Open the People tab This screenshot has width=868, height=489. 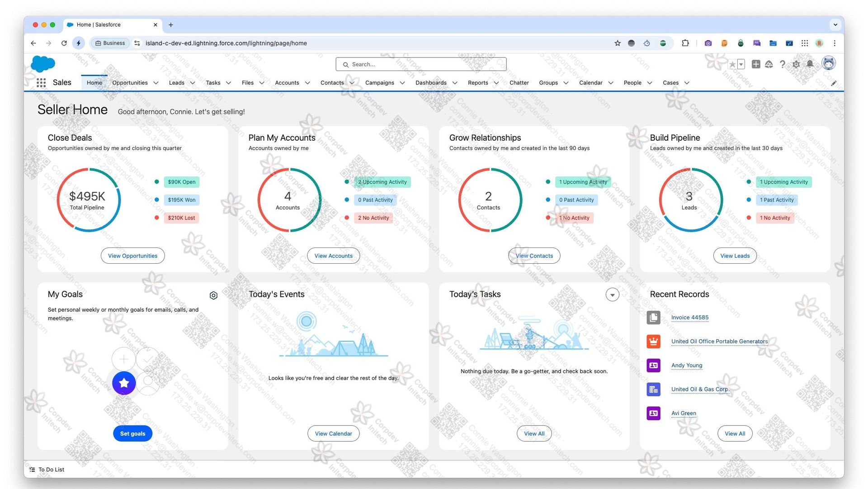(632, 83)
